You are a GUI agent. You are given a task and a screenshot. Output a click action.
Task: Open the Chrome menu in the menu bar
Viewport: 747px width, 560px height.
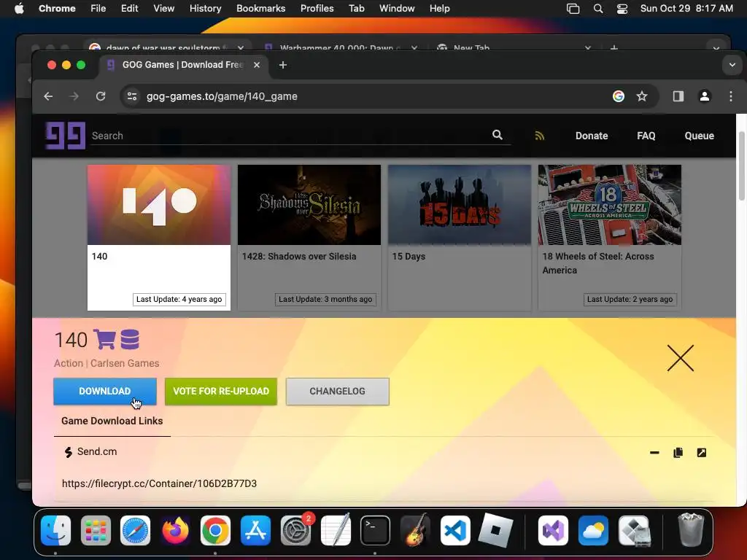coord(57,9)
